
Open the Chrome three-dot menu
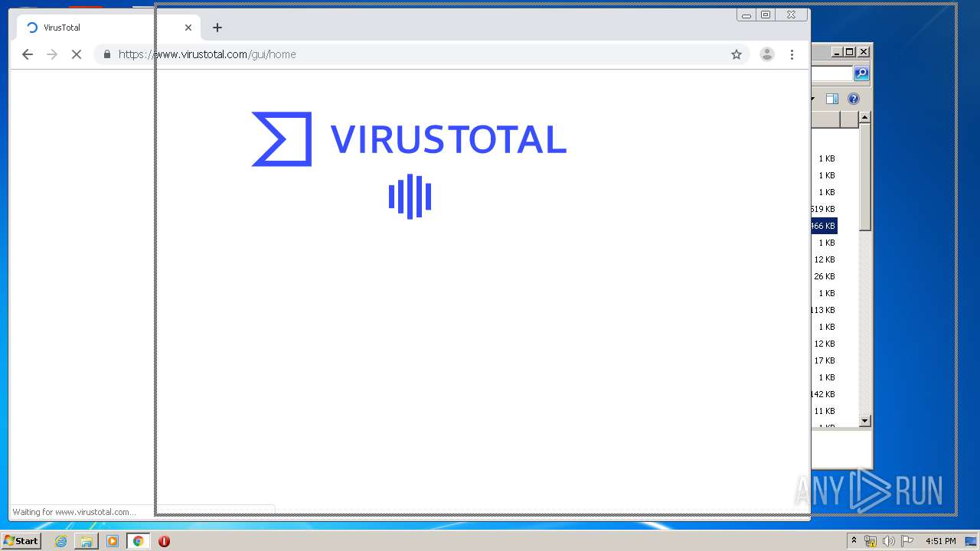(792, 54)
